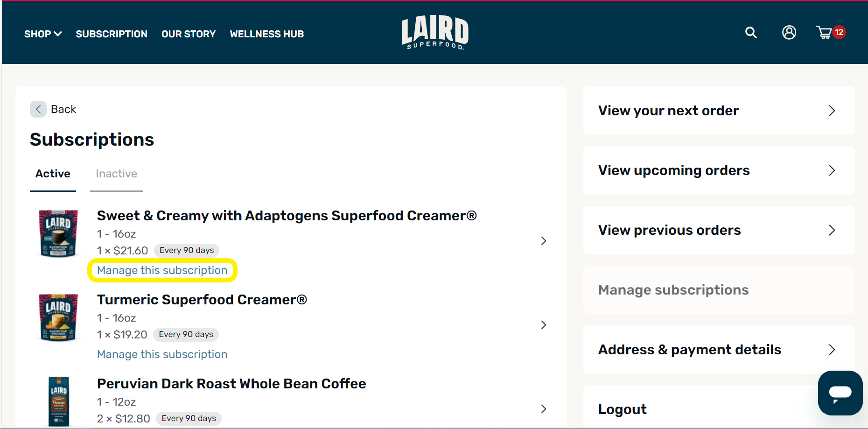Switch to the Inactive subscriptions tab
This screenshot has width=868, height=429.
coord(116,174)
